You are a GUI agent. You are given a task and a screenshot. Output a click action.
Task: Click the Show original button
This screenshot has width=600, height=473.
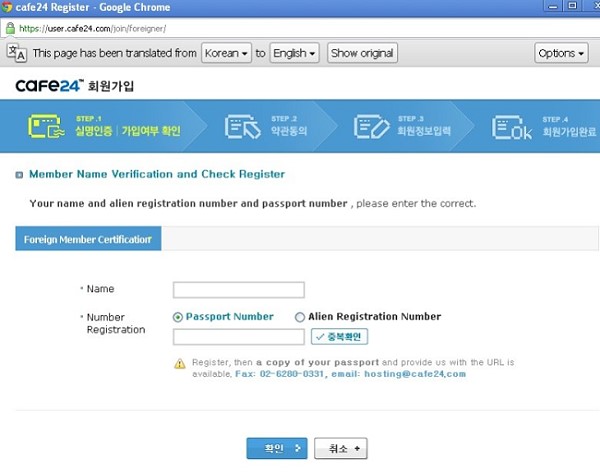[x=362, y=53]
